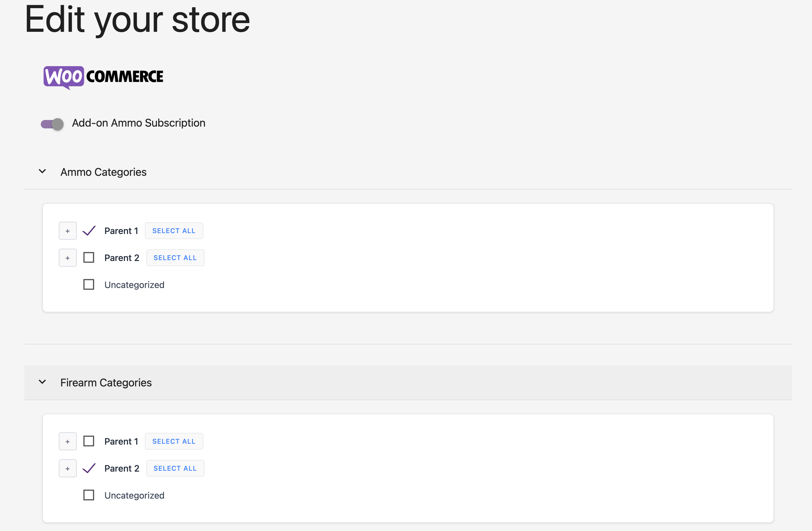The width and height of the screenshot is (812, 531).
Task: Uncheck Parent 2 checkmark in Firearm Categories
Action: pos(89,468)
